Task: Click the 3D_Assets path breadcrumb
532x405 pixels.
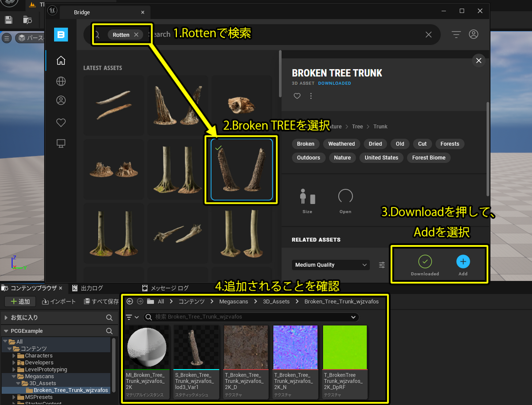Action: (276, 301)
